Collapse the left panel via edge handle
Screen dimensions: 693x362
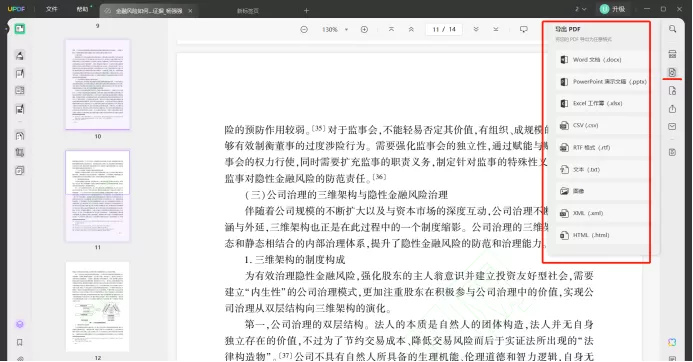coord(6,29)
